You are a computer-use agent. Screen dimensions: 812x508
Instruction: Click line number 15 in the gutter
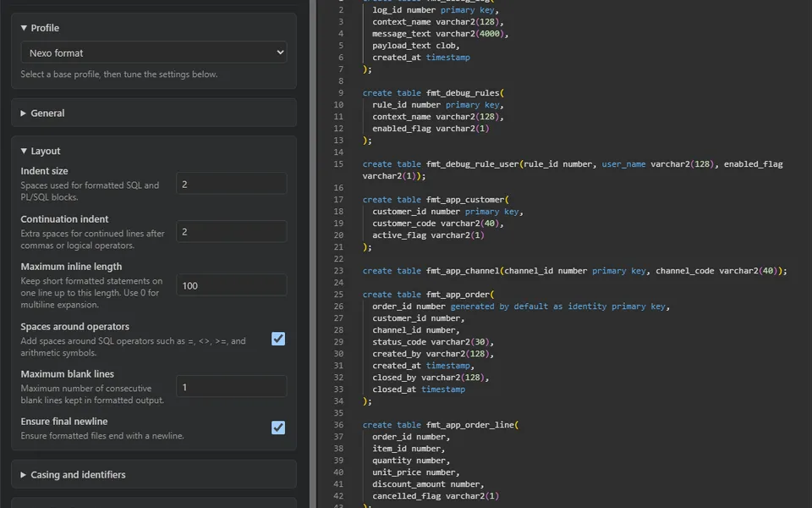pos(338,163)
